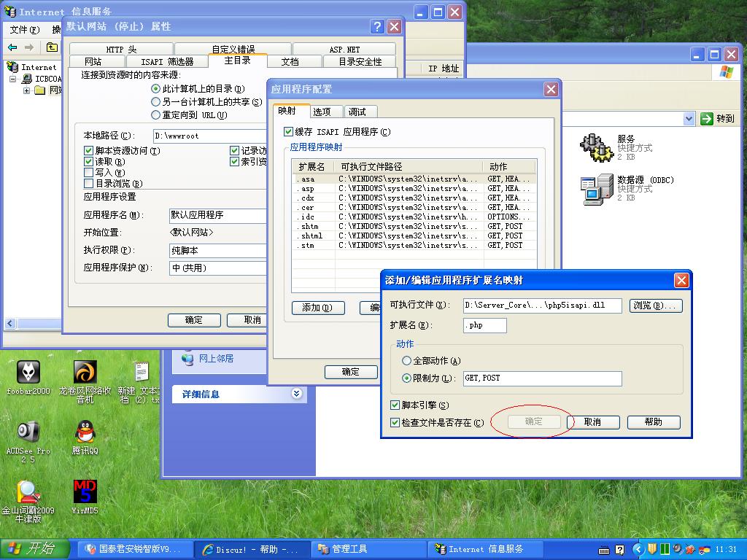
Task: Open the 龙卷风网络收音机 desktop icon
Action: point(85,372)
